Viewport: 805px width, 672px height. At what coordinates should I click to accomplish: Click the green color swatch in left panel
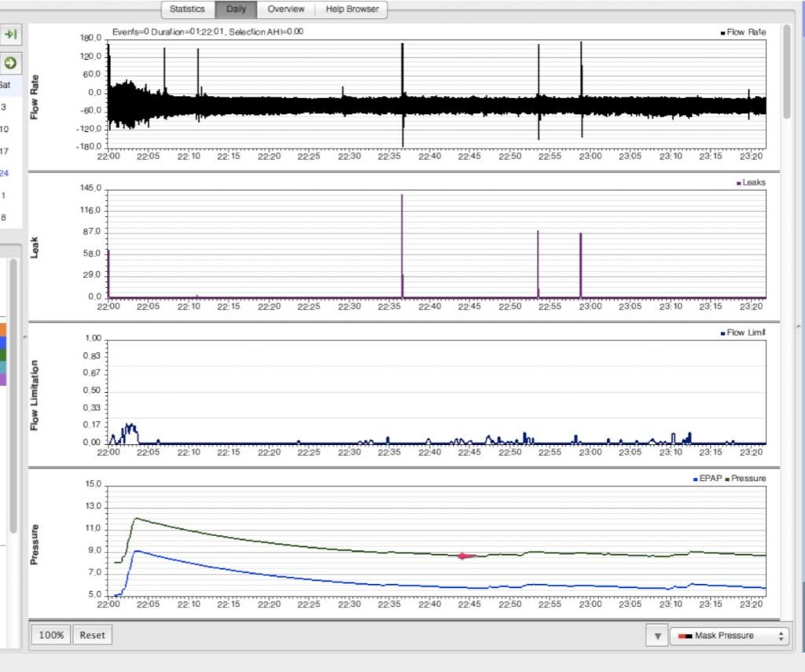[3, 354]
